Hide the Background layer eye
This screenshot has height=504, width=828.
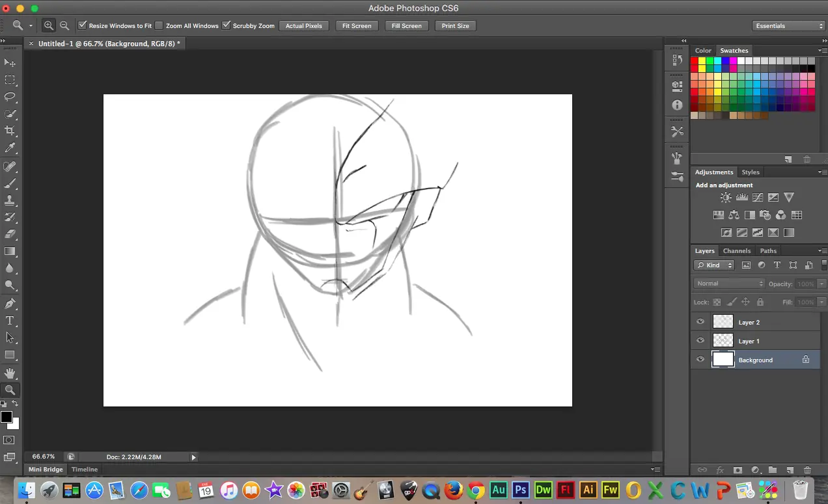click(x=700, y=360)
